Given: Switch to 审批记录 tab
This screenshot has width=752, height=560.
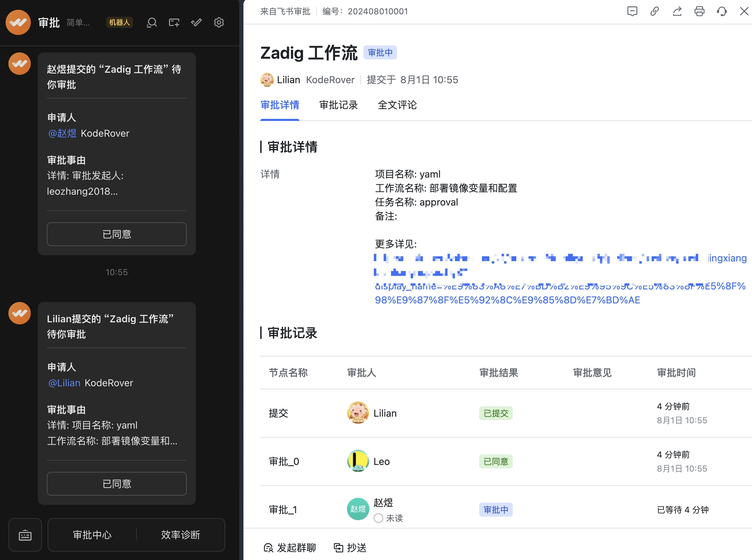Looking at the screenshot, I should 339,105.
